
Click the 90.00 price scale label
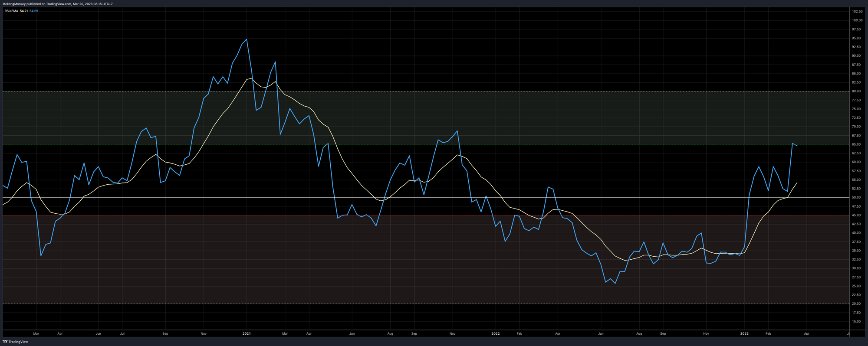click(x=856, y=56)
